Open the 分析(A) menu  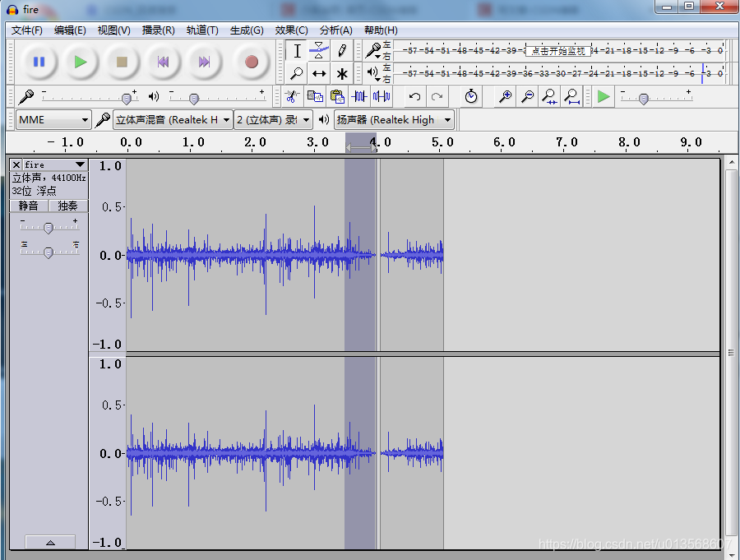pyautogui.click(x=335, y=30)
